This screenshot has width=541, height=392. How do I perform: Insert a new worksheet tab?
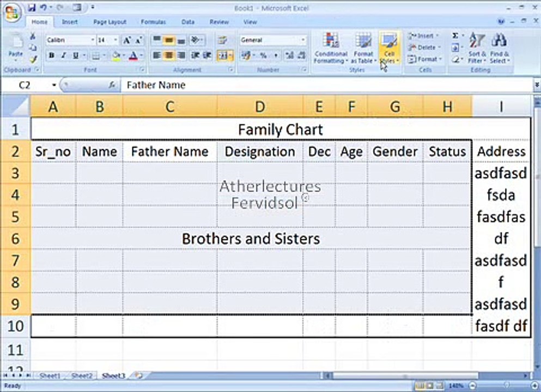point(139,376)
